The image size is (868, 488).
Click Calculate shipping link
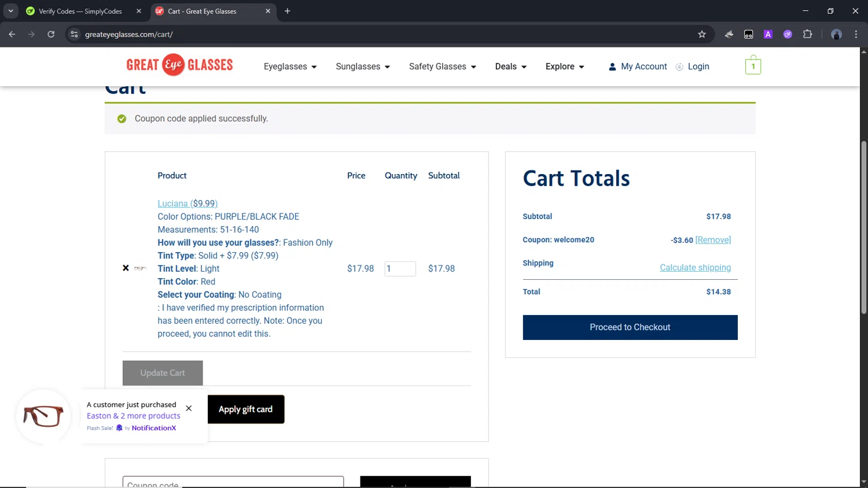(695, 268)
